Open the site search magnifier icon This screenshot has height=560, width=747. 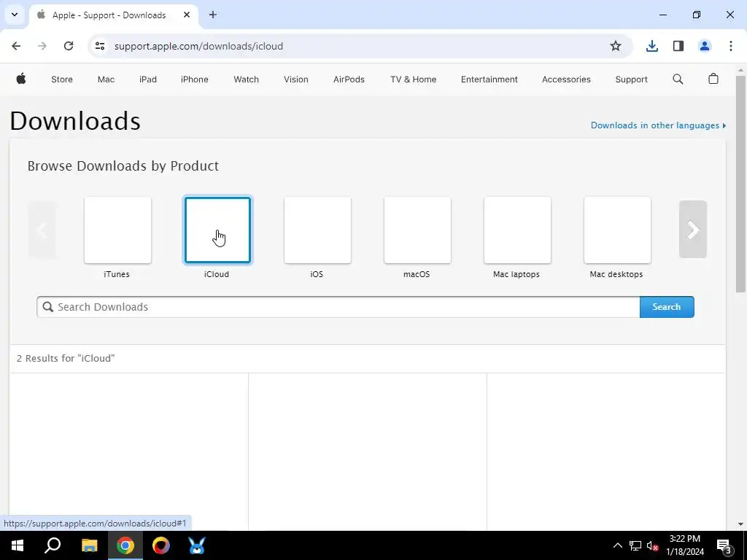point(678,79)
